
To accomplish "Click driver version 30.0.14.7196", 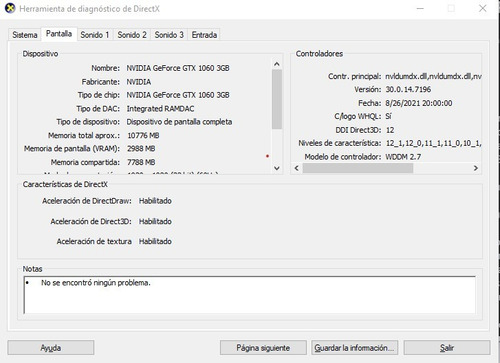I will coord(408,89).
